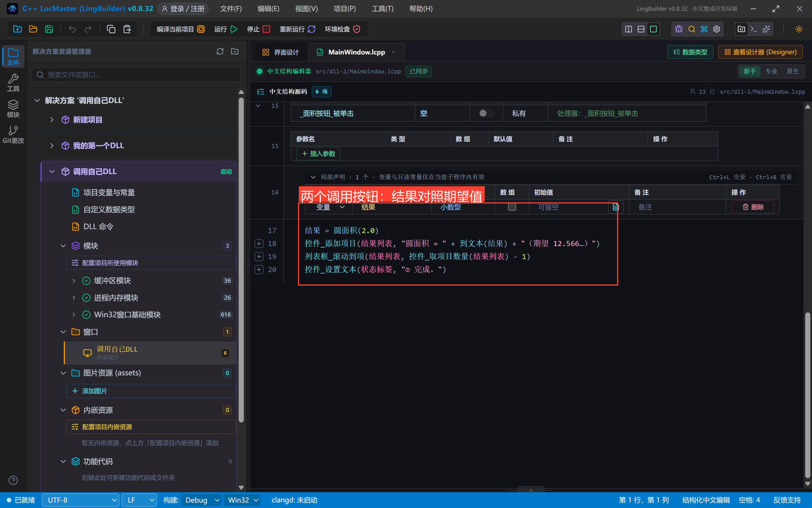Screen dimensions: 812x508
Task: Click the copy icon in toolbar
Action: (111, 29)
